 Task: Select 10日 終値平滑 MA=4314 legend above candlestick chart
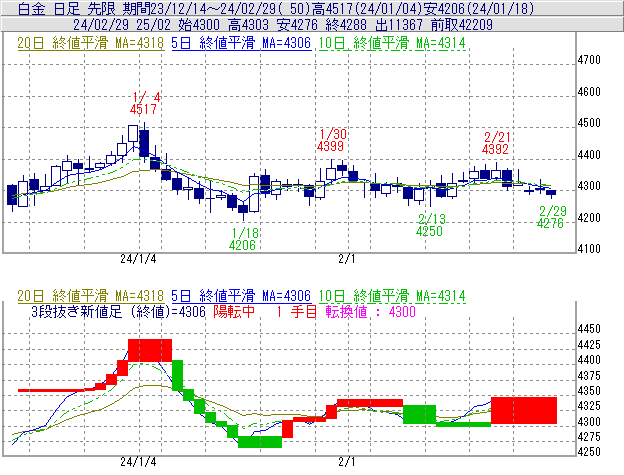tap(392, 43)
